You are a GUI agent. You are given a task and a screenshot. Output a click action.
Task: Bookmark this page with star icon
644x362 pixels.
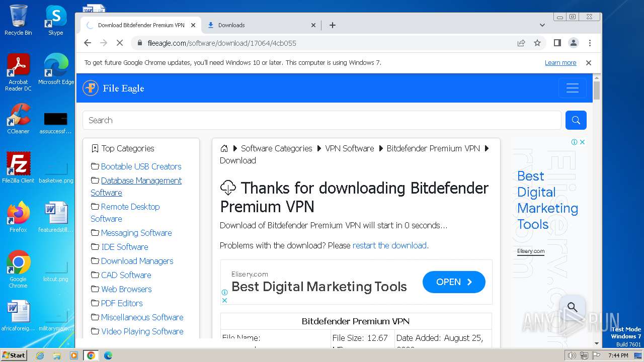537,43
